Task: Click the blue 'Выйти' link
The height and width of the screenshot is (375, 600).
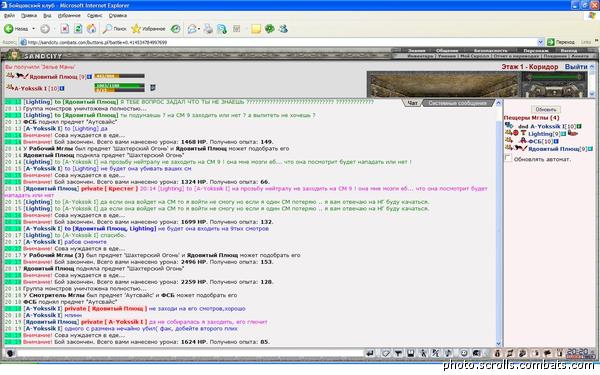Action: 576,67
